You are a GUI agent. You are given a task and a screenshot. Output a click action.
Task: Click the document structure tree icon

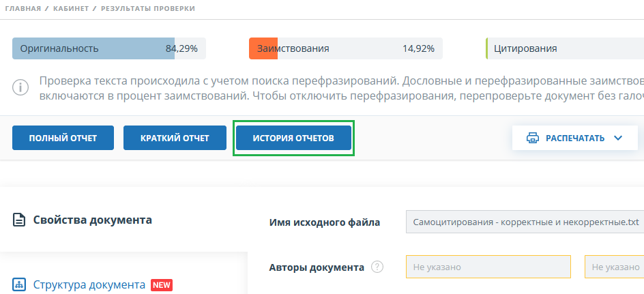tap(20, 284)
